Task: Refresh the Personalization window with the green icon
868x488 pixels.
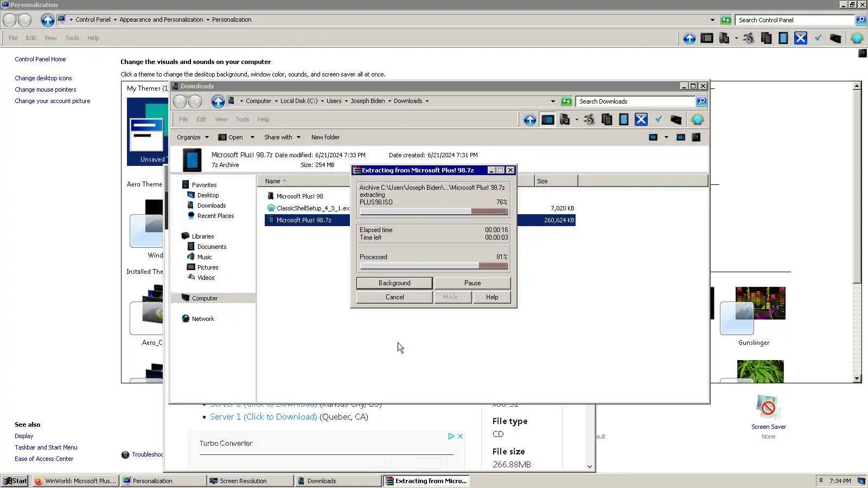Action: pos(726,20)
